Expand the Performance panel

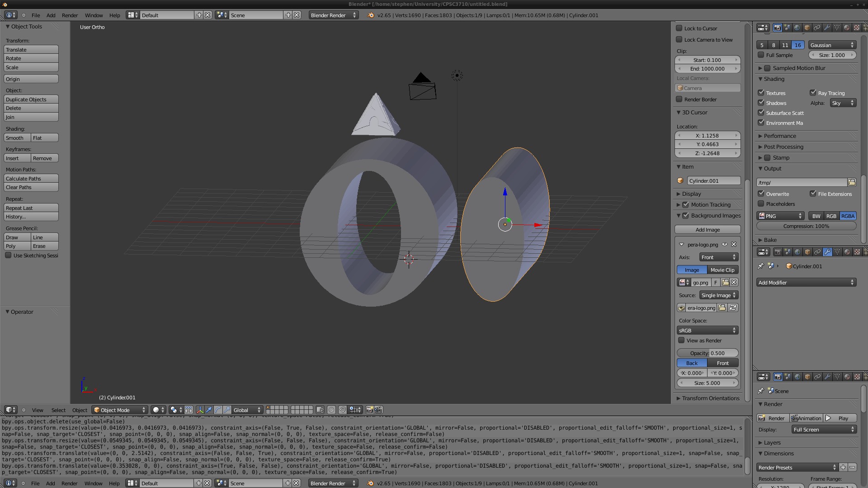[779, 136]
